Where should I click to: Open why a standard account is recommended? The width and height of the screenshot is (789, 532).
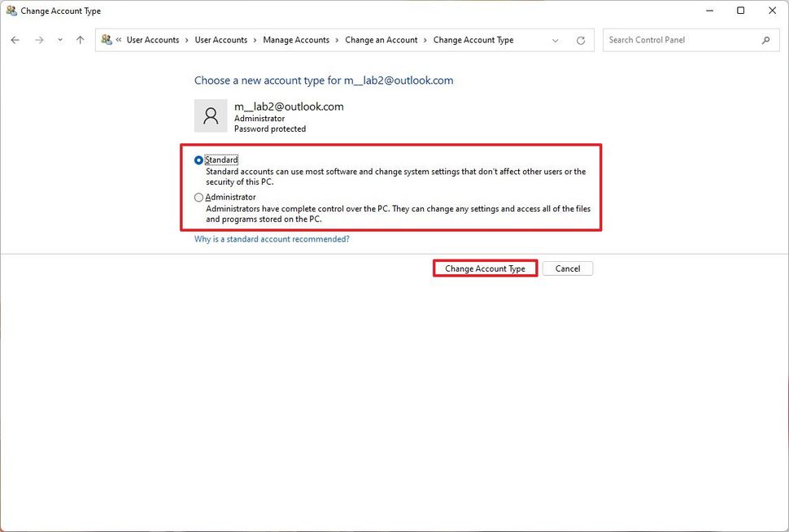coord(272,238)
